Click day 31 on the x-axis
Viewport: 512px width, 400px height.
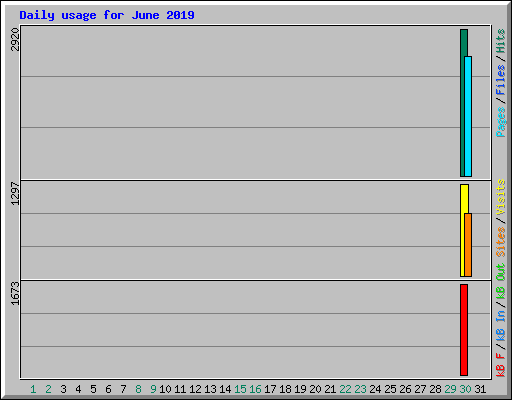[480, 389]
